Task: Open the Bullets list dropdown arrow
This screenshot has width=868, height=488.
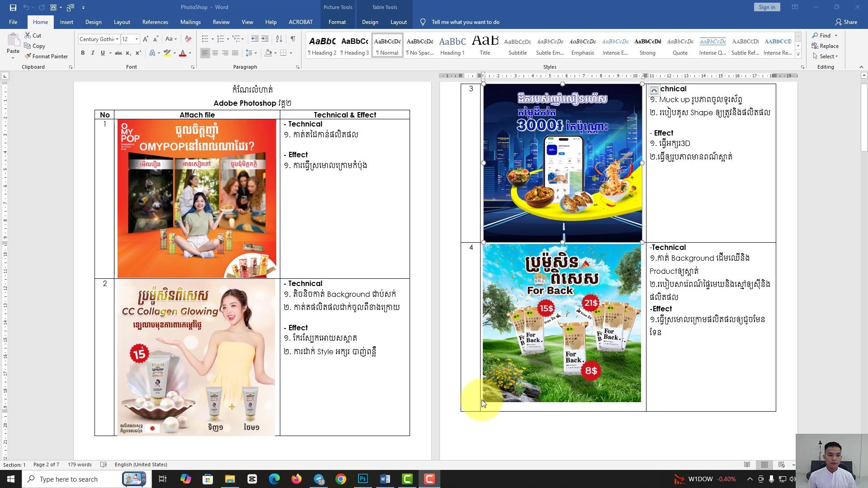Action: pyautogui.click(x=212, y=39)
